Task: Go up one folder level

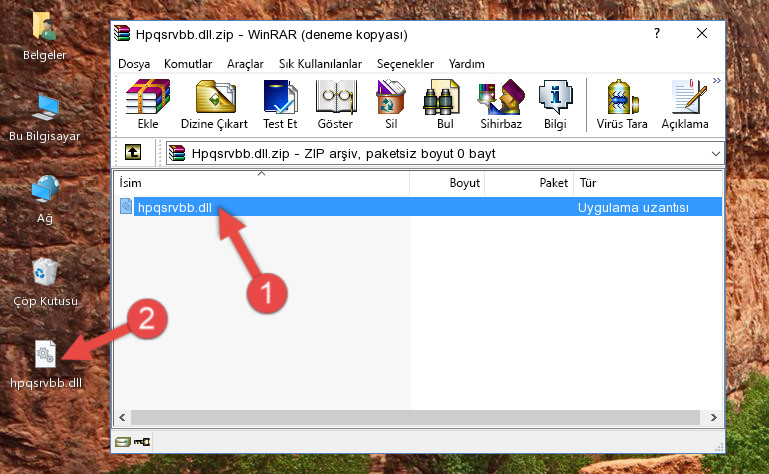Action: [x=133, y=152]
